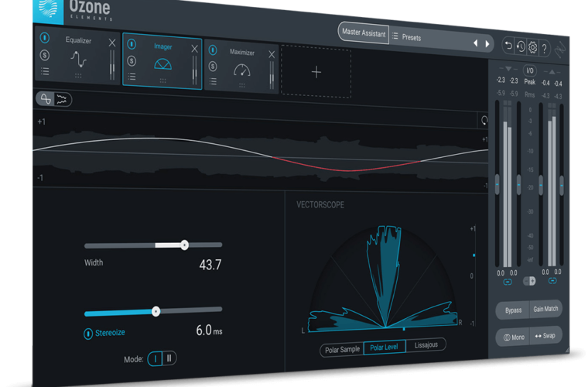
Task: Click the Rms meter label
Action: click(529, 94)
